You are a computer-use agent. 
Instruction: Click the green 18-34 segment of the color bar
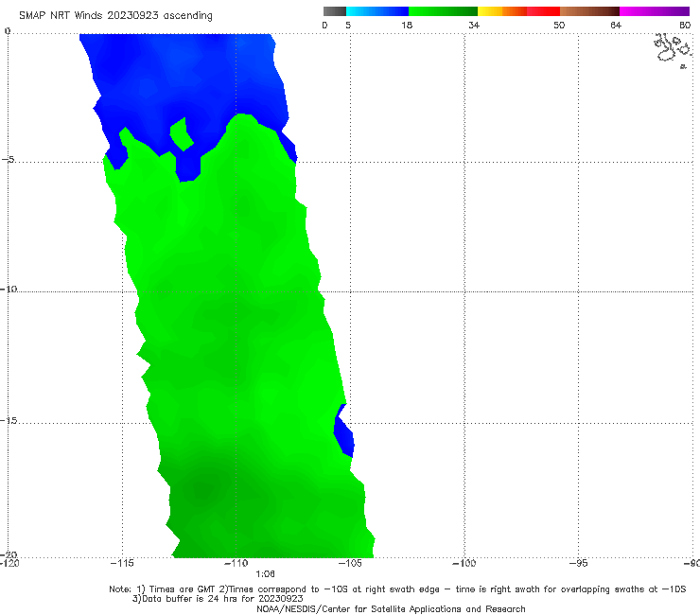coord(443,11)
